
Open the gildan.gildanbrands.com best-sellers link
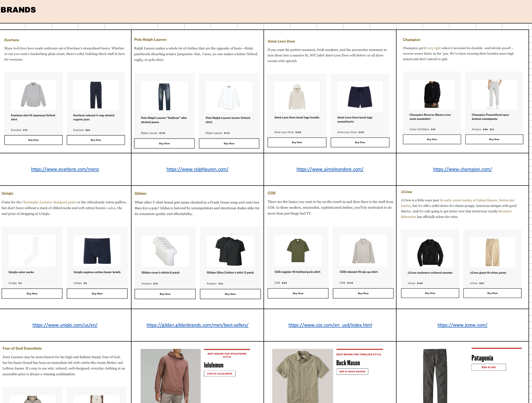(197, 325)
